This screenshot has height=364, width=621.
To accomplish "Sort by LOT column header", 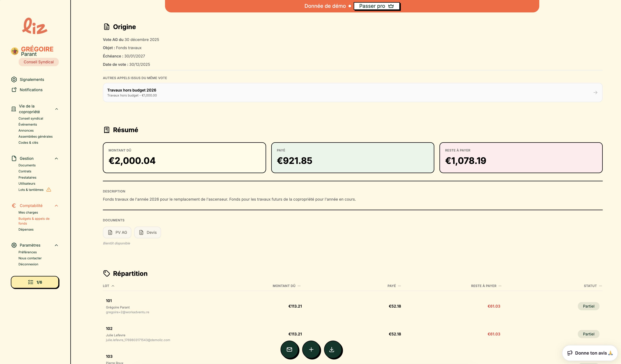I will (109, 286).
